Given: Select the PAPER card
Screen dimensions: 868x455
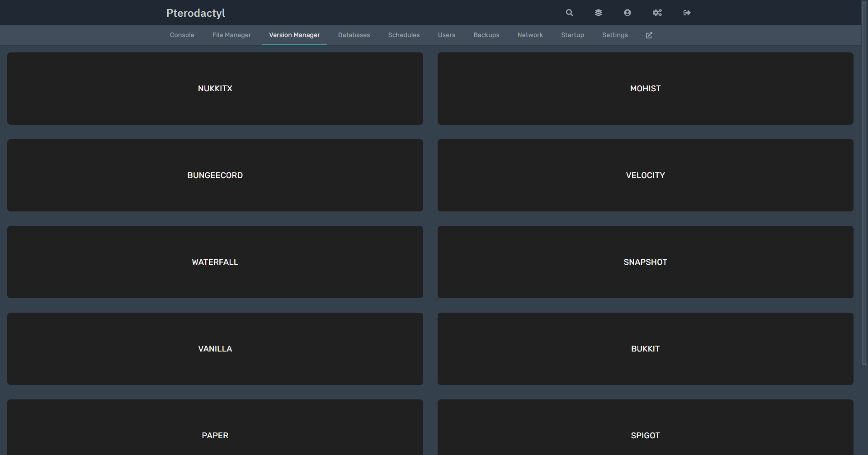Looking at the screenshot, I should pyautogui.click(x=215, y=427).
